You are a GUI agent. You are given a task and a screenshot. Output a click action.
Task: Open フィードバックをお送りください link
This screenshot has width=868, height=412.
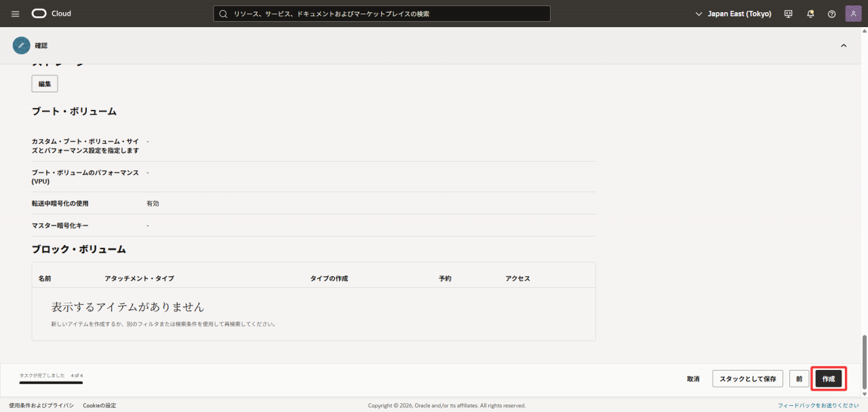[x=818, y=405]
